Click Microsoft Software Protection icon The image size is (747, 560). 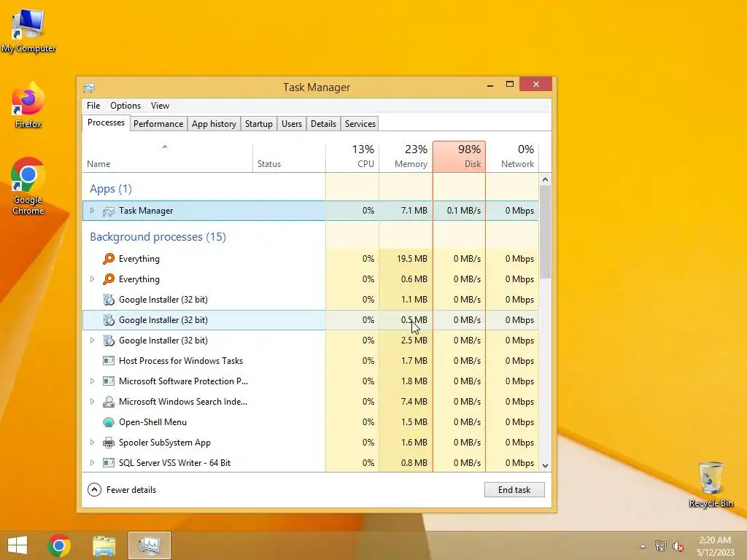pos(109,381)
